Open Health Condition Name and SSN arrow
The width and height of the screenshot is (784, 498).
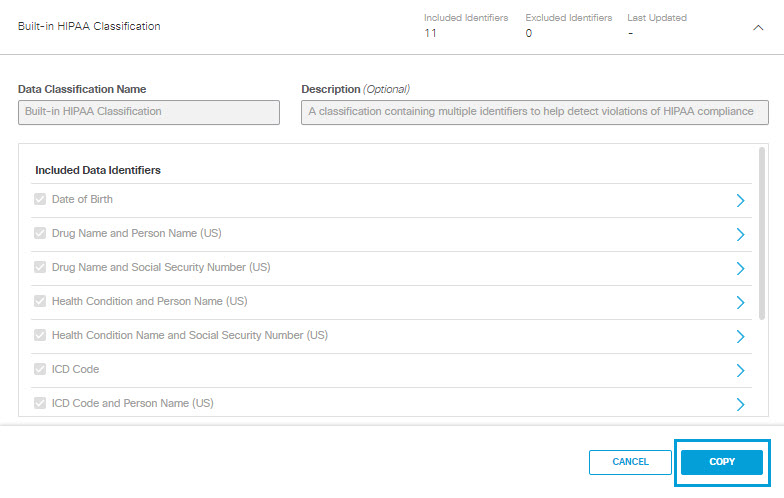point(740,336)
